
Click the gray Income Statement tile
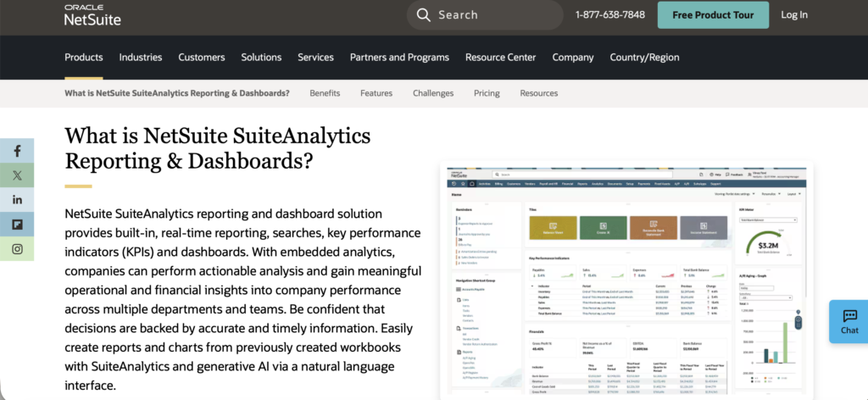click(x=704, y=227)
